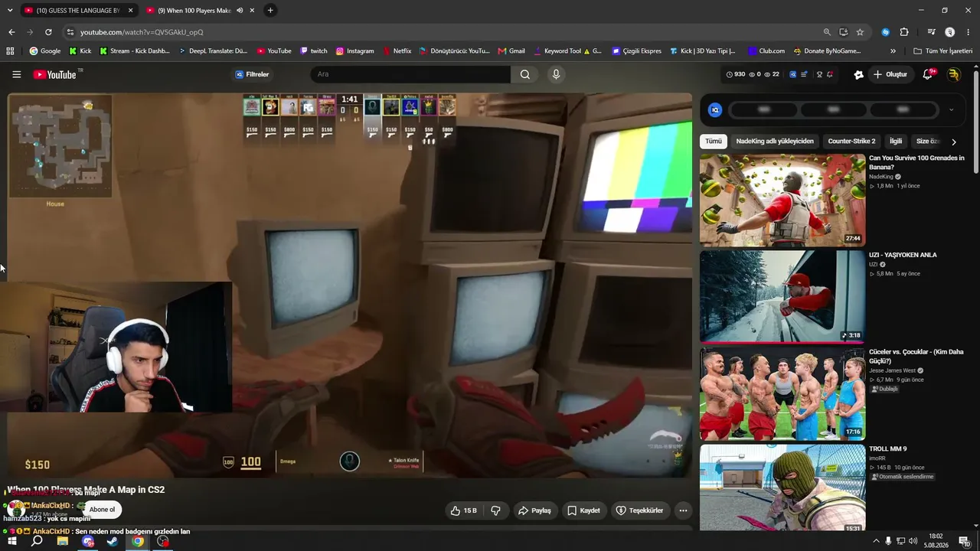Reload the page in Chrome

[48, 32]
